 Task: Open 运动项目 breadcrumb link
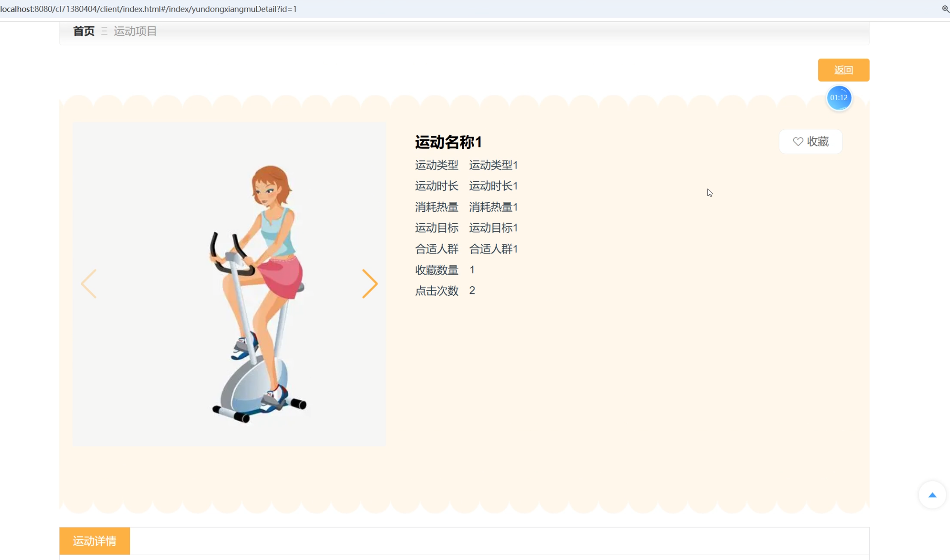click(135, 31)
